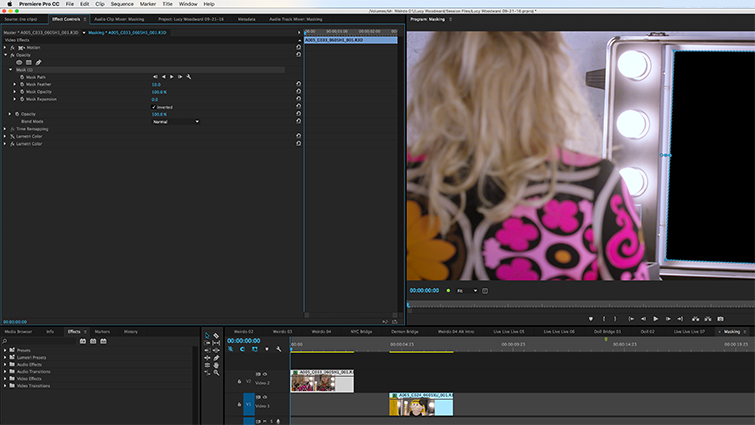
Task: Toggle Video 2 track output eye
Action: pos(265,374)
